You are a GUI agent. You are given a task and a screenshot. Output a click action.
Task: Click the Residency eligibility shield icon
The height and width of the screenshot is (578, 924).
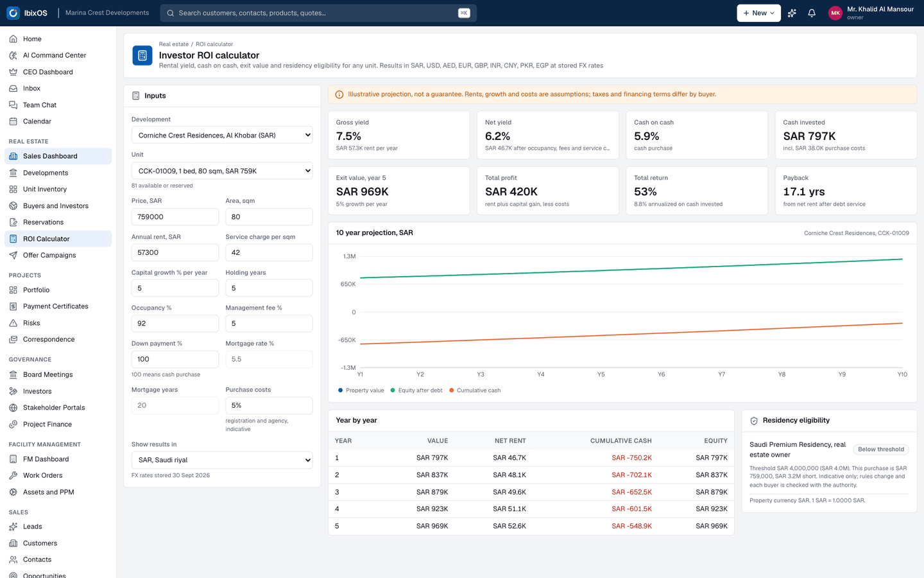tap(754, 421)
